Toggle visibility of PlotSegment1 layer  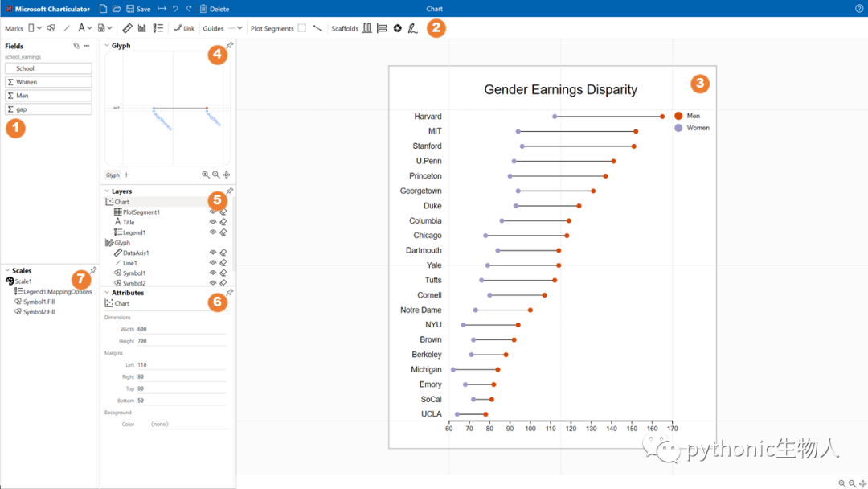click(212, 212)
